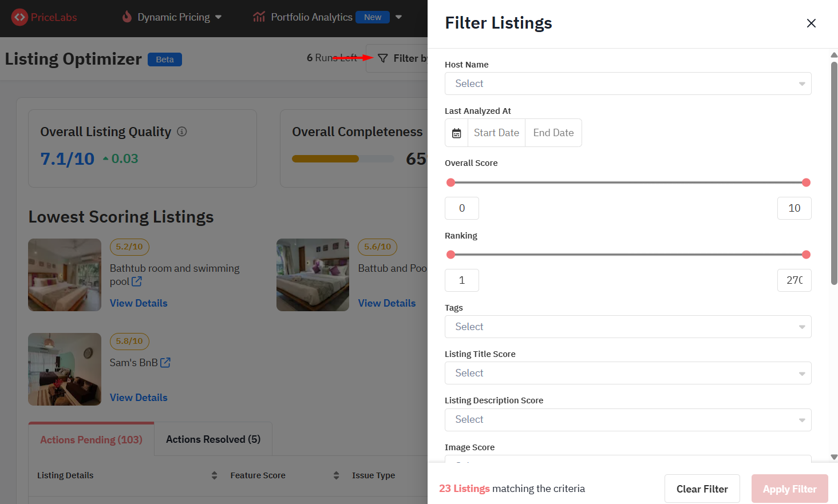Expand the Tags select dropdown
The image size is (838, 504).
pyautogui.click(x=628, y=327)
